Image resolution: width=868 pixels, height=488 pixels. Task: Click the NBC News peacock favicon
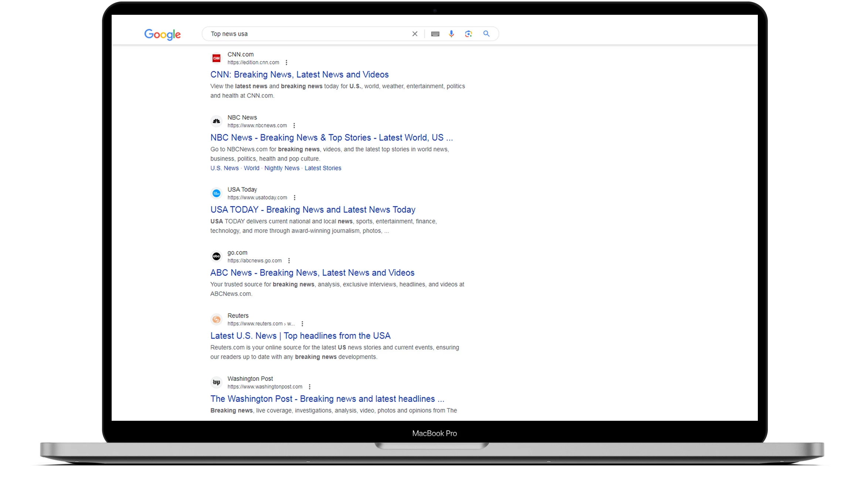pyautogui.click(x=216, y=121)
